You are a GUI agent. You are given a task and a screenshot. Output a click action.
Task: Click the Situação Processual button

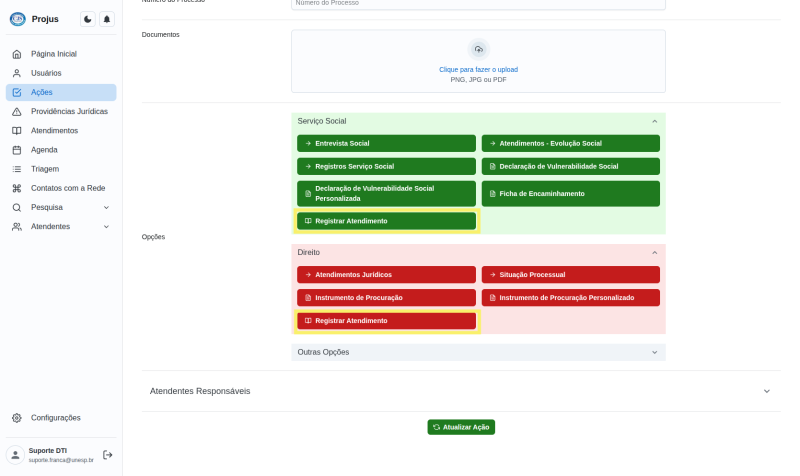coord(570,274)
